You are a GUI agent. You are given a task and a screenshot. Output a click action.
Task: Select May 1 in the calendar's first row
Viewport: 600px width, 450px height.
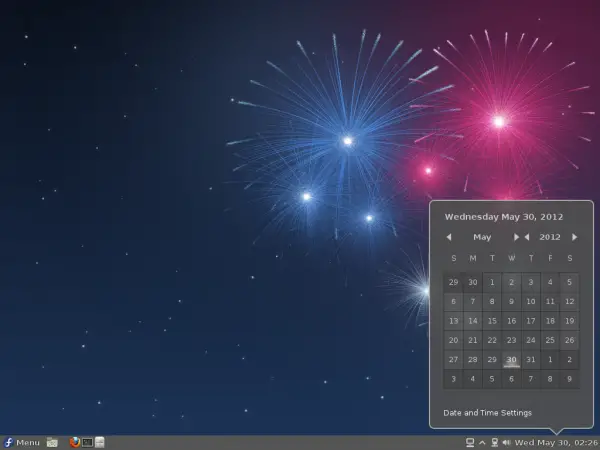click(x=492, y=282)
